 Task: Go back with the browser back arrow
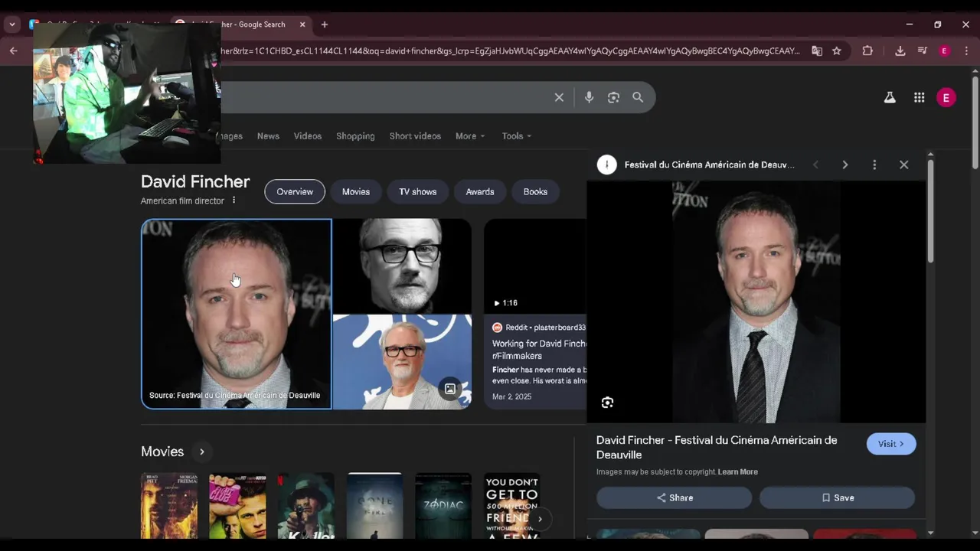tap(14, 51)
